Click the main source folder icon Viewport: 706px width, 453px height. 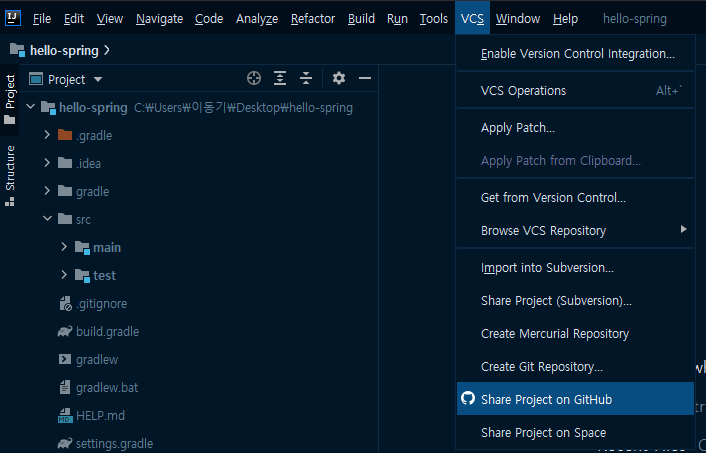click(82, 248)
